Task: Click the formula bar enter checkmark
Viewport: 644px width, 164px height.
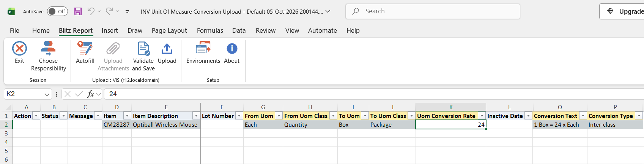Action: (79, 94)
